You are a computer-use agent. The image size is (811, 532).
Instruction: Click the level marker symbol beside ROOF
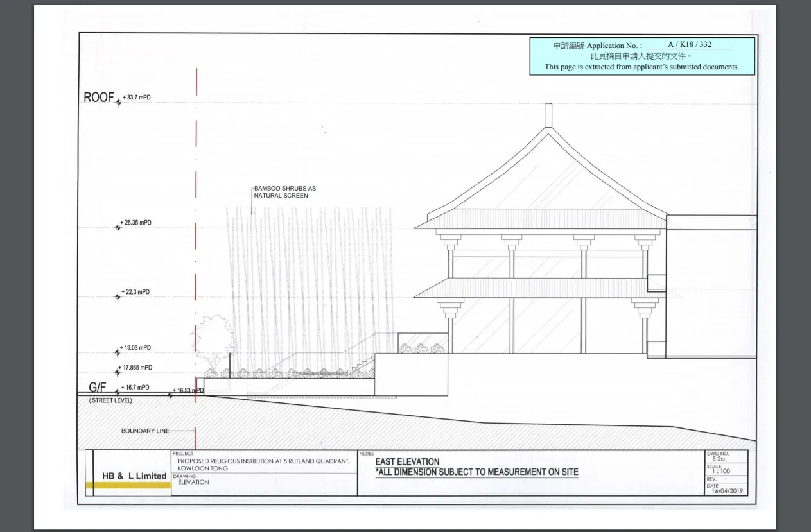[x=118, y=101]
